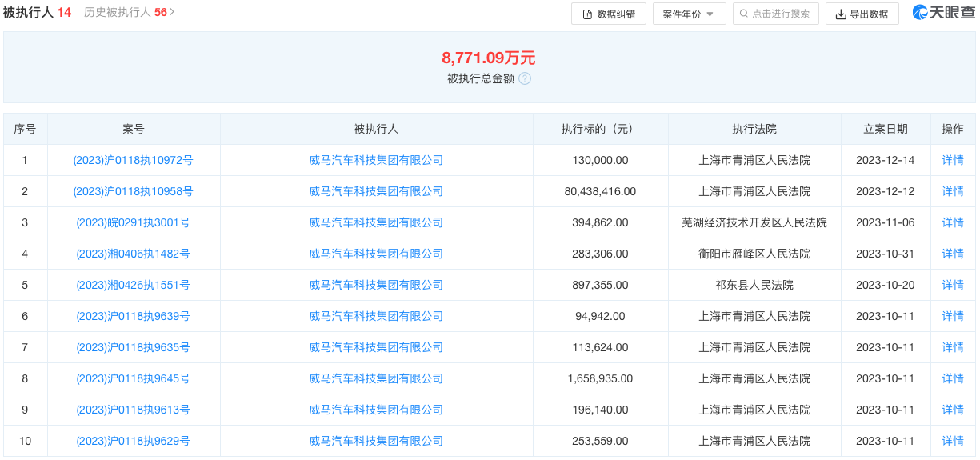
Task: Click the 执行法院 column header
Action: point(754,129)
